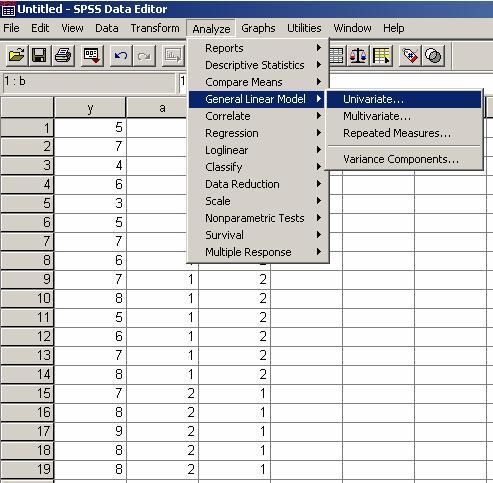Open the Data menu
The height and width of the screenshot is (483, 493).
pos(107,28)
